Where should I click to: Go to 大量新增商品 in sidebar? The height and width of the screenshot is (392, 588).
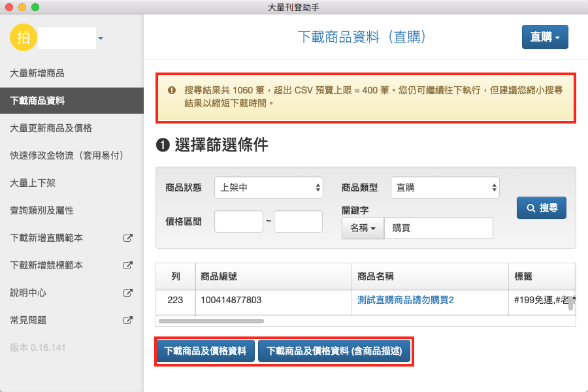point(37,73)
